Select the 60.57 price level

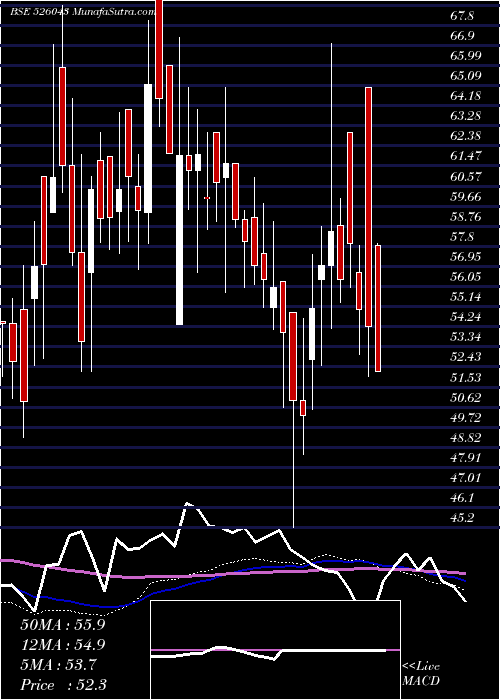pos(466,176)
